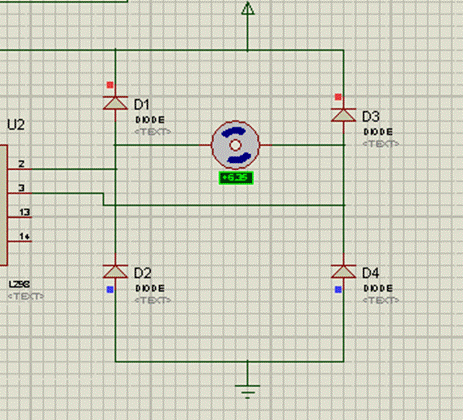Click the power terminal arrow
Viewport: 463px width, 420px height.
(248, 8)
